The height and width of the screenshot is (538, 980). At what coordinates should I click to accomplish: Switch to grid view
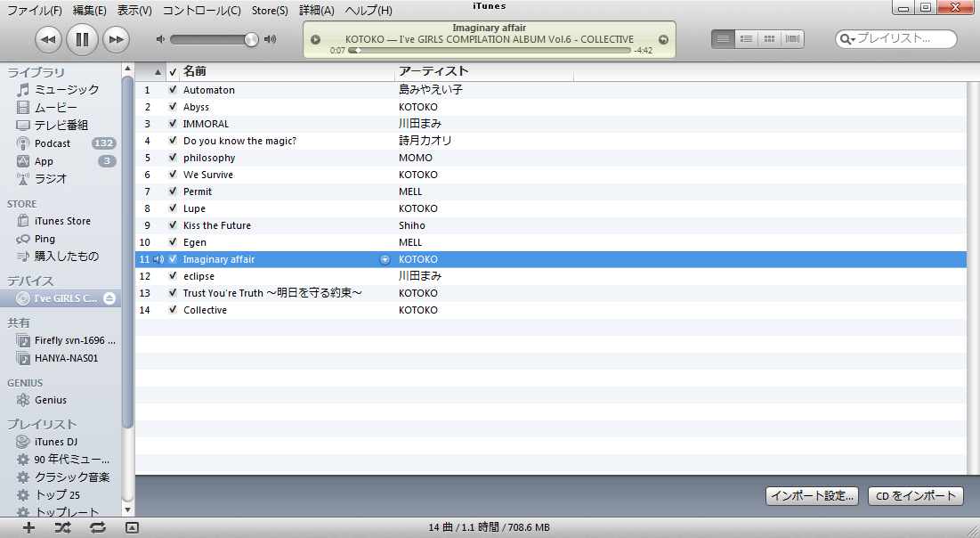[769, 39]
